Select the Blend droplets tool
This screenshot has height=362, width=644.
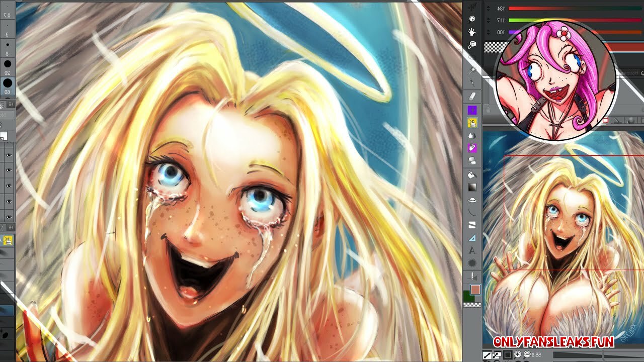[x=472, y=135]
